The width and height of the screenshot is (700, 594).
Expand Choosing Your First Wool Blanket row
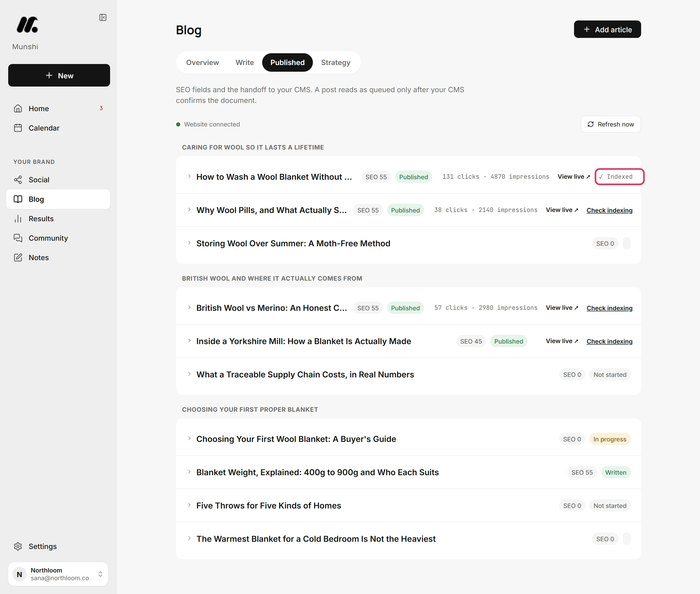[189, 438]
